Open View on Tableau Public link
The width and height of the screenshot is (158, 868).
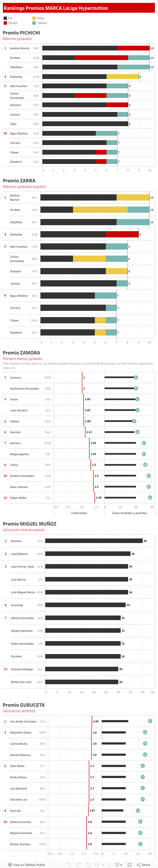coord(29,865)
